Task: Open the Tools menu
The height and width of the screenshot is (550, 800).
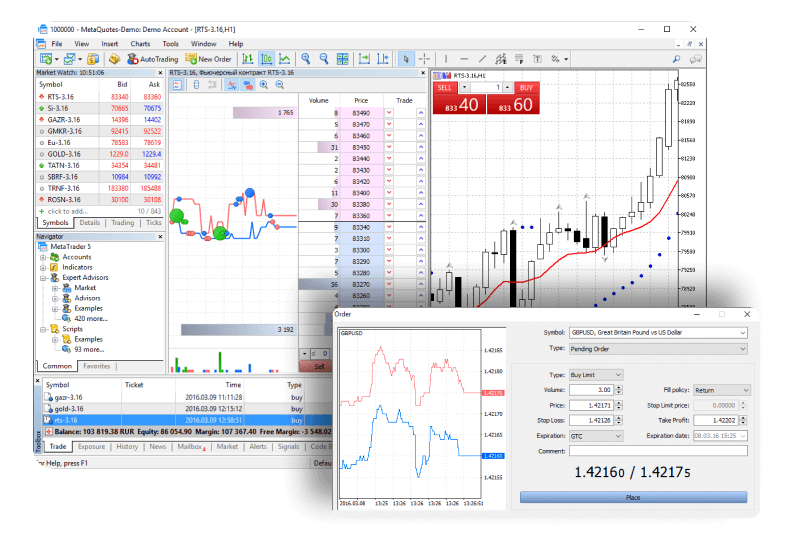Action: (170, 44)
